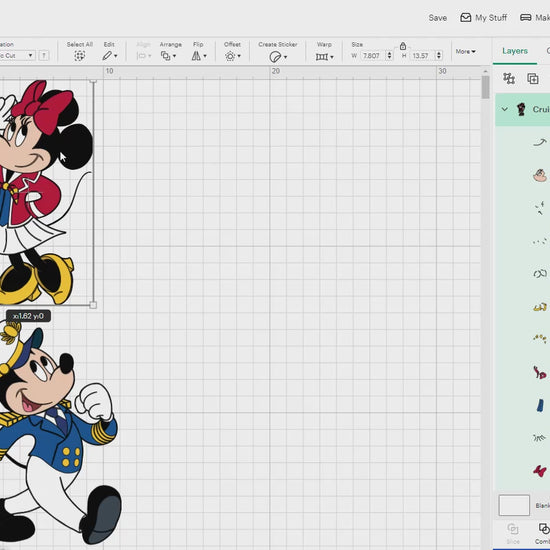
Task: Click the canvas vertical scrollbar thumb
Action: [x=485, y=87]
